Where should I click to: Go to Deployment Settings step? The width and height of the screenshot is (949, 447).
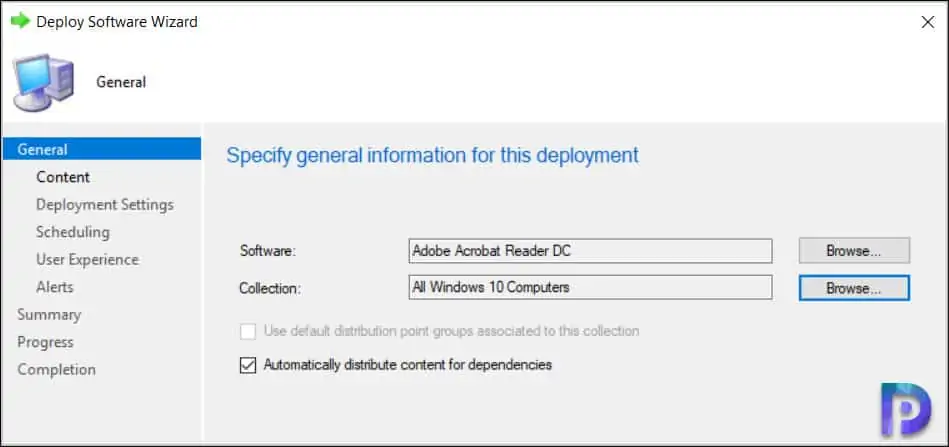coord(105,204)
